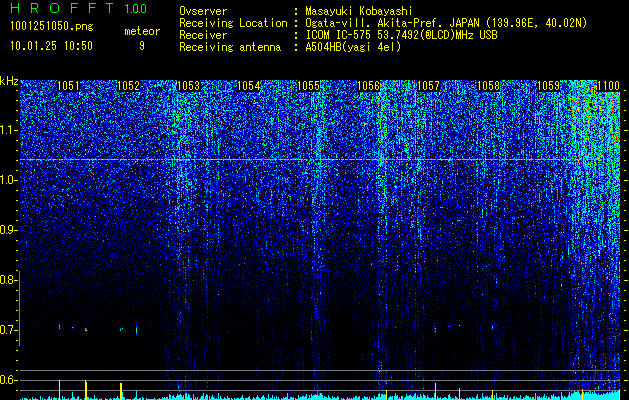Select observer name Masayuki Kobayashi

(x=359, y=11)
